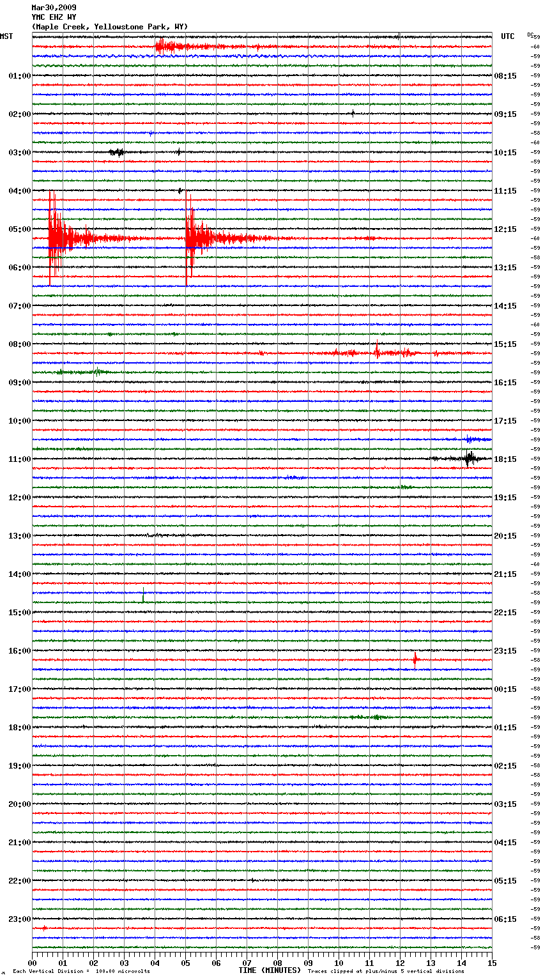Click the 00:15 UTC time label
Viewport: 543px width, 980px height.
505,689
